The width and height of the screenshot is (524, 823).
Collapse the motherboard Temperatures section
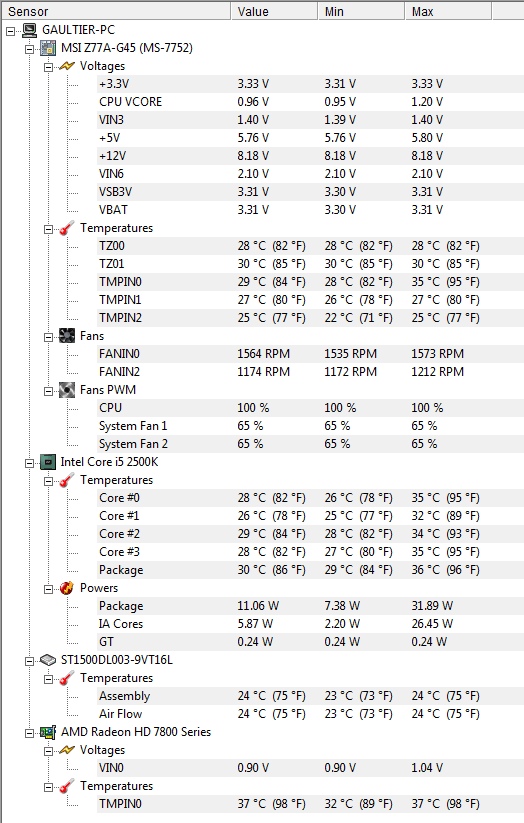tap(48, 229)
